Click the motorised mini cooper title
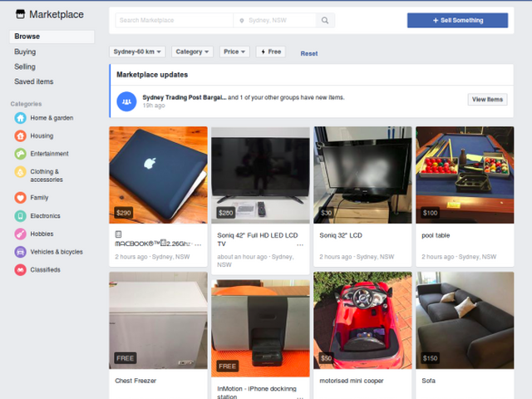 point(352,381)
